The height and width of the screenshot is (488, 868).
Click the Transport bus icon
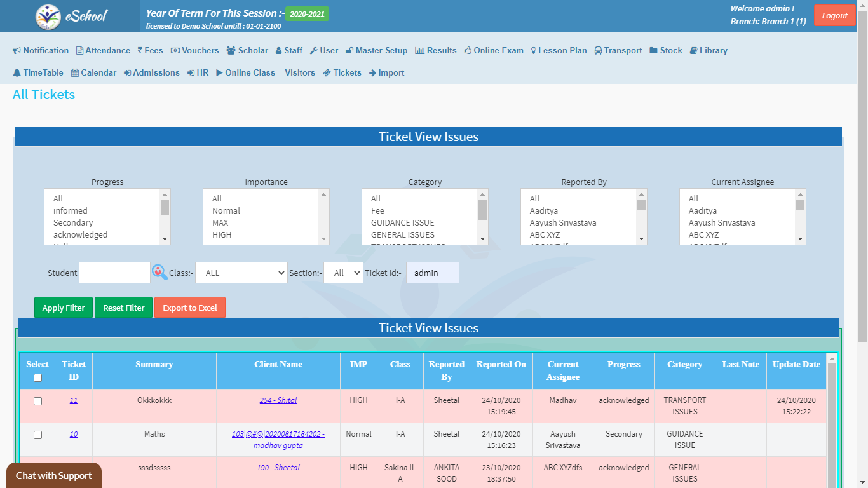tap(599, 51)
